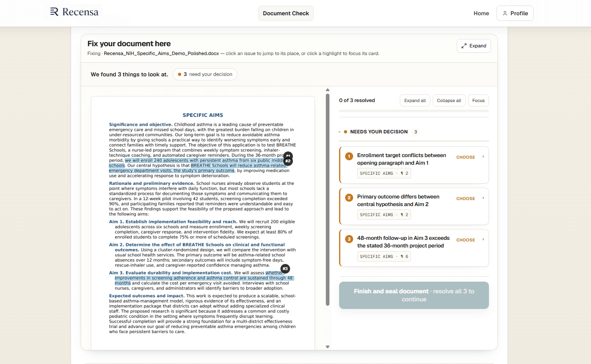Click the 'SPECIFIC AIMS · ¶ 2' tag on issue 2

(x=384, y=215)
